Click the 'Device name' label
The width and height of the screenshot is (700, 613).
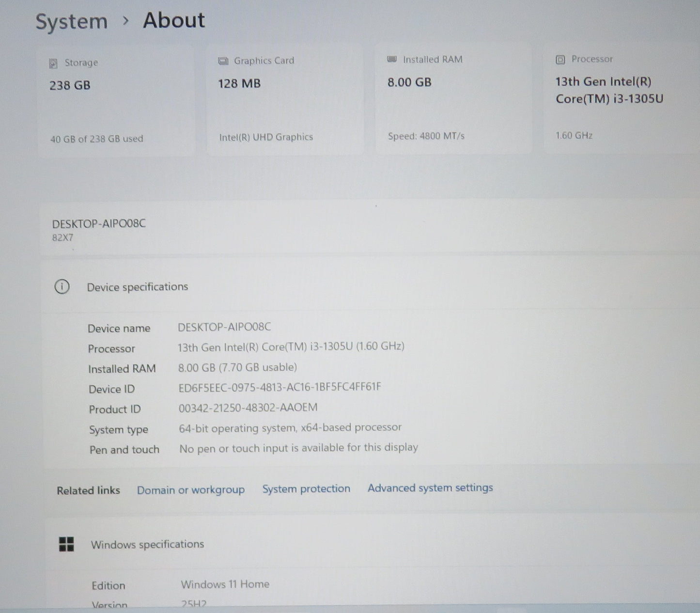click(119, 329)
